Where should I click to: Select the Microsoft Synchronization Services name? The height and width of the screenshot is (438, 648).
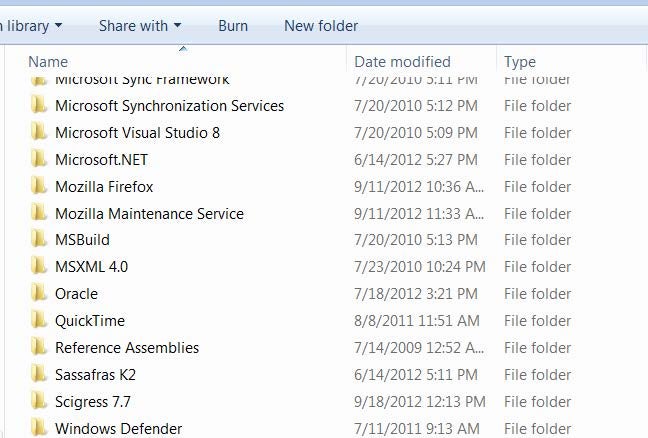(169, 106)
